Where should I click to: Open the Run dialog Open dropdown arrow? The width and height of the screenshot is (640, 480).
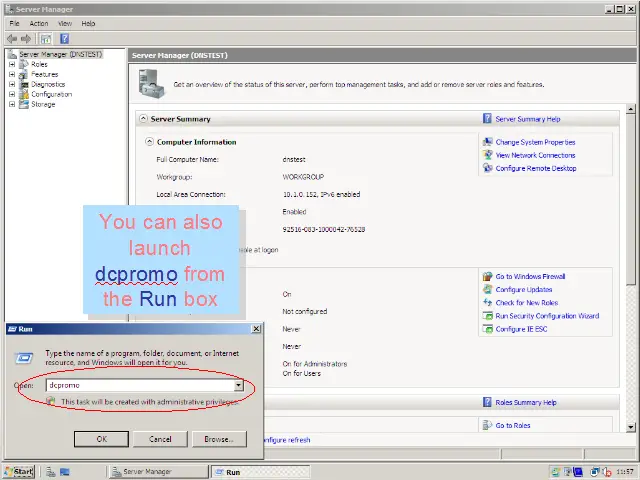pos(238,385)
